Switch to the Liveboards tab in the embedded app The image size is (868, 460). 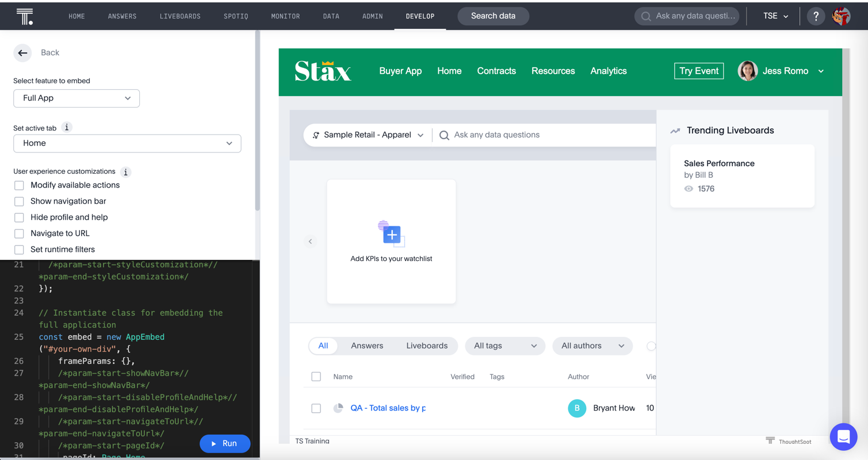[x=427, y=346]
